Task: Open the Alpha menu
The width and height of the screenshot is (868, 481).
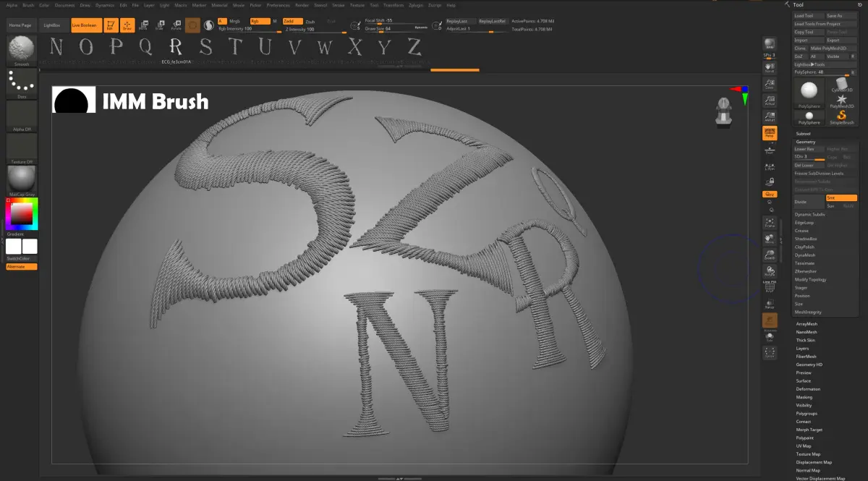Action: tap(12, 5)
